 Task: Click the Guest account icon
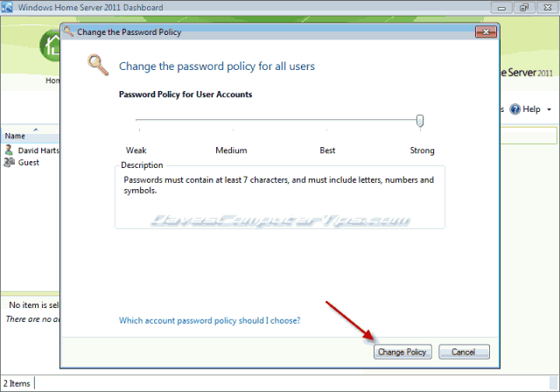pyautogui.click(x=9, y=162)
